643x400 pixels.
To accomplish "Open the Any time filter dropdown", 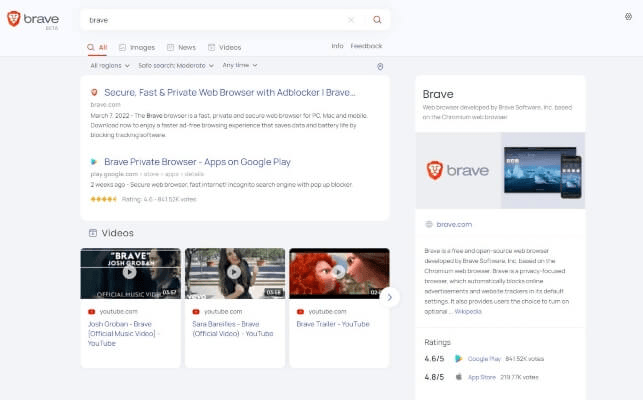I will (240, 65).
